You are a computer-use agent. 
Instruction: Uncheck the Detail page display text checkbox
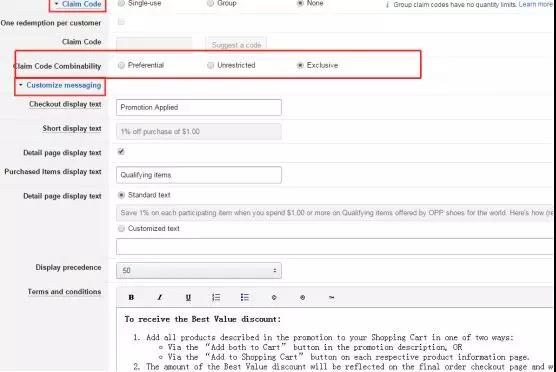pyautogui.click(x=121, y=152)
